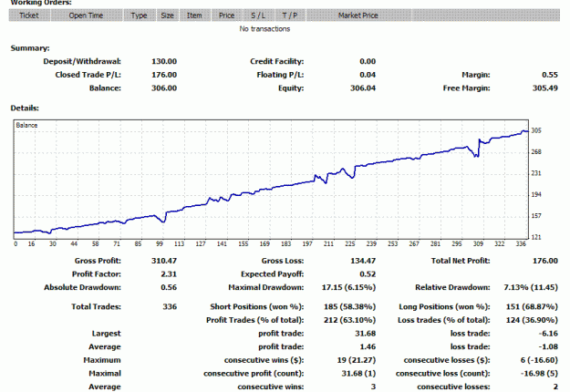
Task: Click the 305 axis label on chart
Action: point(536,130)
